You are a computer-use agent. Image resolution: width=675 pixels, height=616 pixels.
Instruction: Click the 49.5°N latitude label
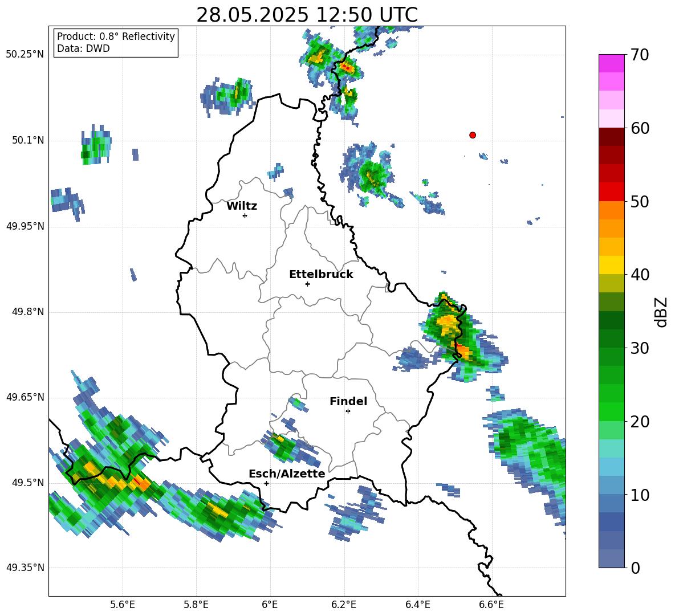click(28, 483)
